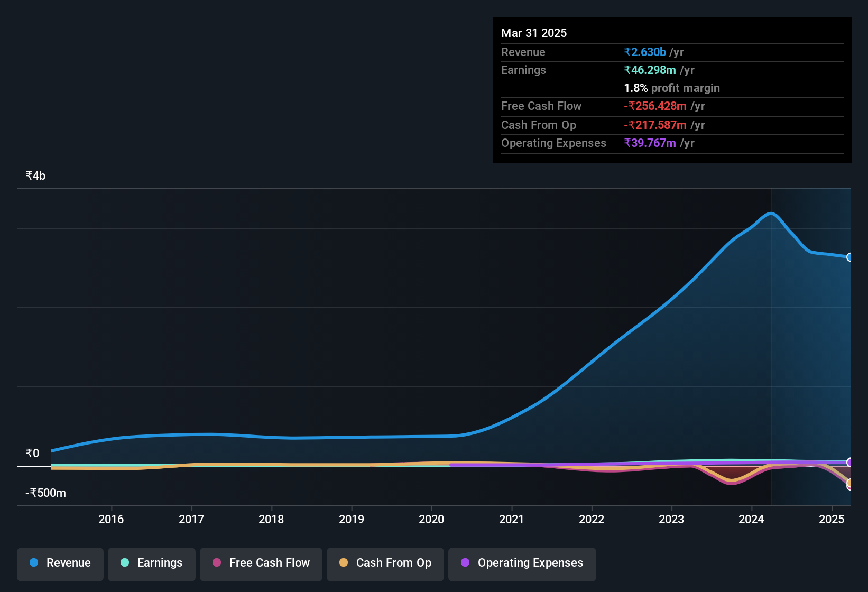The image size is (868, 592).
Task: Click the ₹0 y-axis label
Action: pyautogui.click(x=32, y=453)
